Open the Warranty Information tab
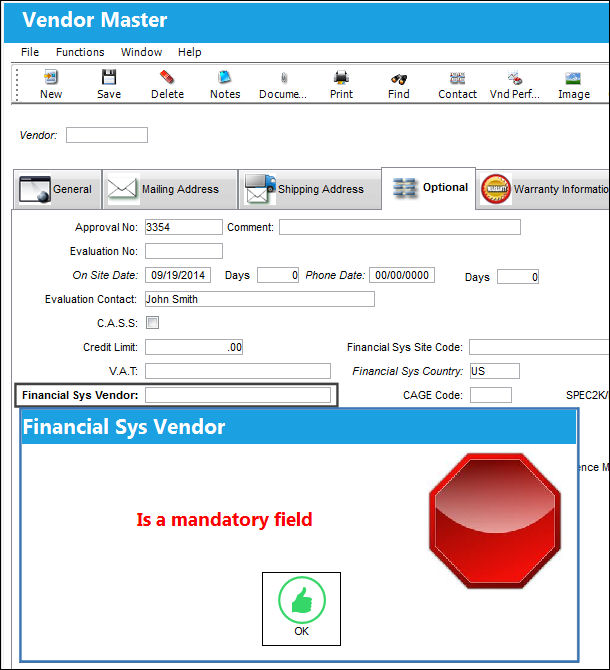The width and height of the screenshot is (610, 670). 543,189
